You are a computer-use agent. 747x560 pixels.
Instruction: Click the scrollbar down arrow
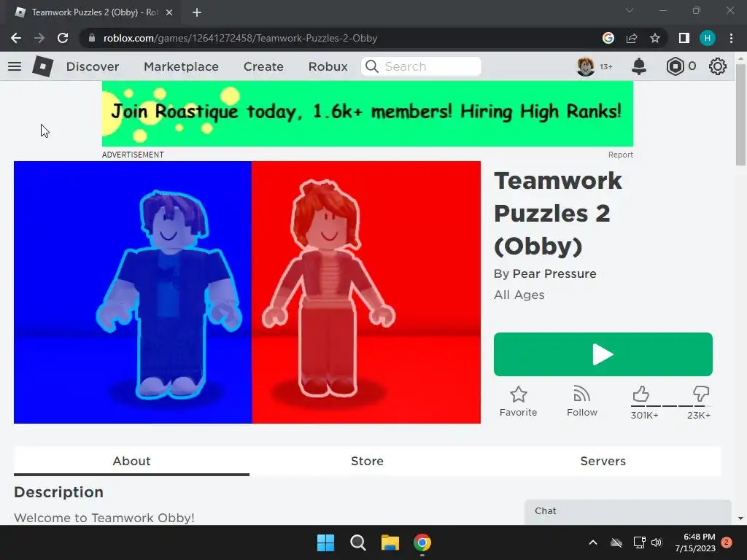(x=740, y=518)
